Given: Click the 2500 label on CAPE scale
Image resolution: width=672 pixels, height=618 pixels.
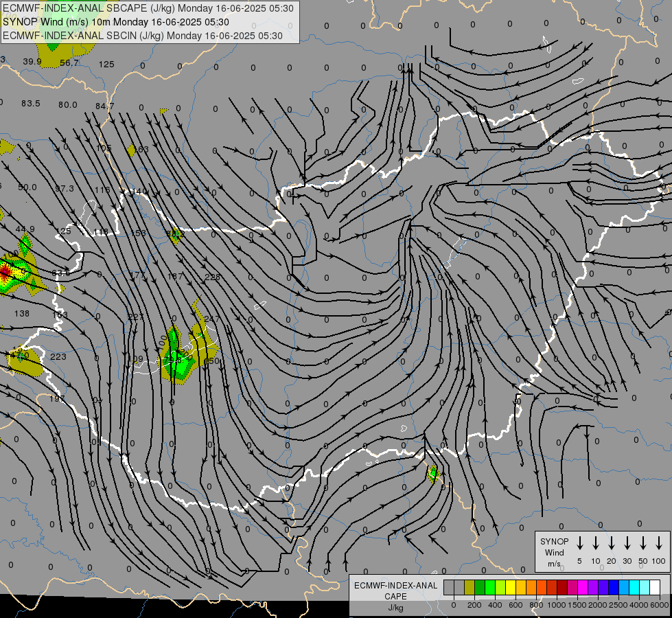Looking at the screenshot, I should (x=618, y=605).
